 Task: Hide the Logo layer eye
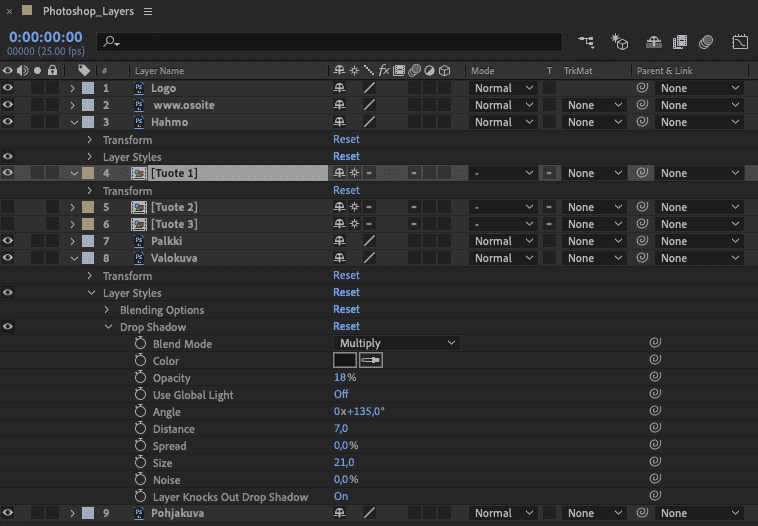point(8,88)
